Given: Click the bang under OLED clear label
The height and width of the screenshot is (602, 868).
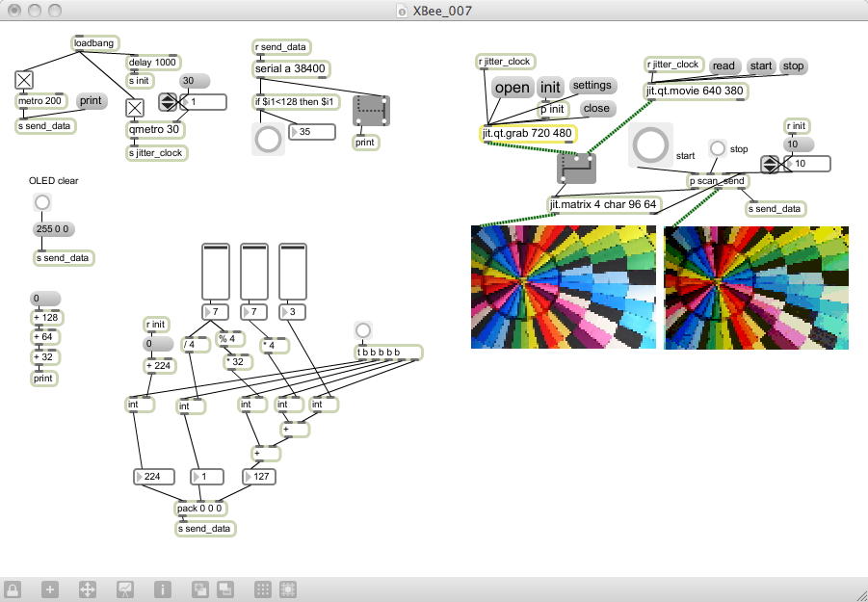Looking at the screenshot, I should tap(40, 202).
